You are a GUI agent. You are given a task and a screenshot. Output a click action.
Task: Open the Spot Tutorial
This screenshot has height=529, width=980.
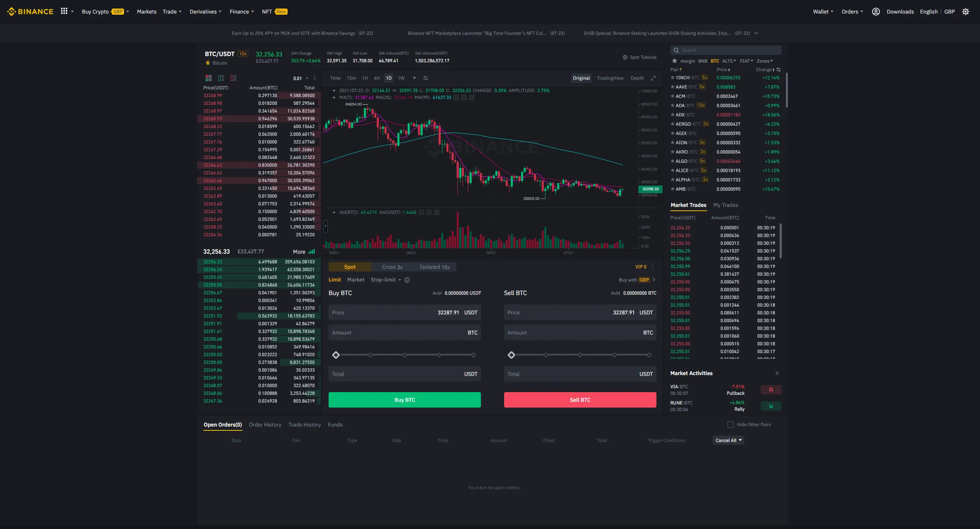[x=640, y=57]
